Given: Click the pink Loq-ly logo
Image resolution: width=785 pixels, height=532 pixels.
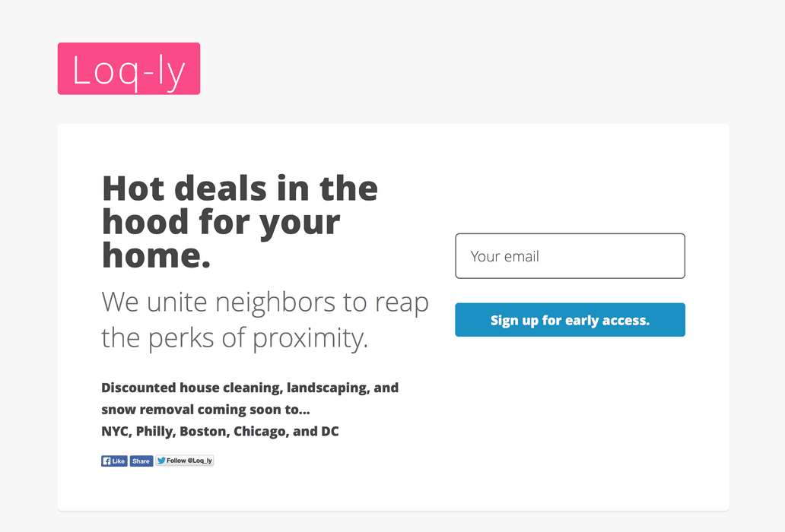Looking at the screenshot, I should (x=129, y=68).
